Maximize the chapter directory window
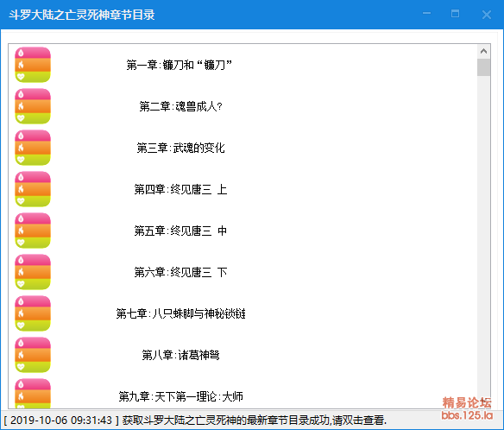This screenshot has height=430, width=504. pyautogui.click(x=455, y=14)
